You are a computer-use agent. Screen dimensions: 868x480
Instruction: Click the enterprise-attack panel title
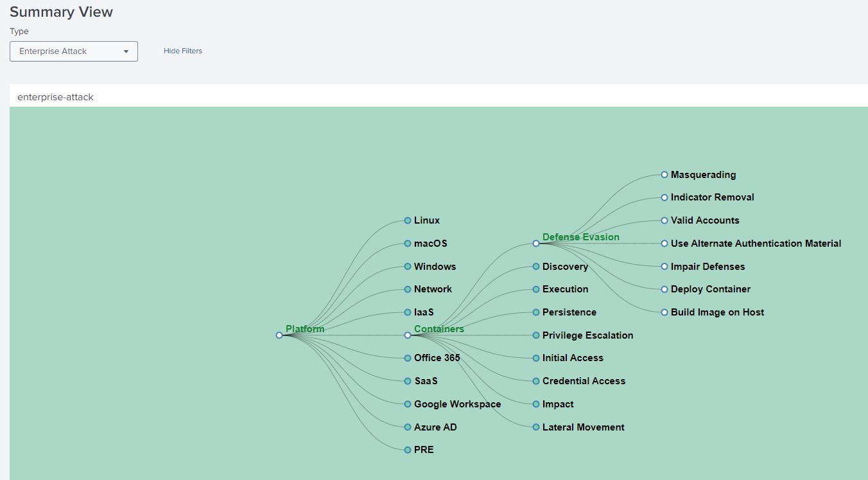(55, 97)
